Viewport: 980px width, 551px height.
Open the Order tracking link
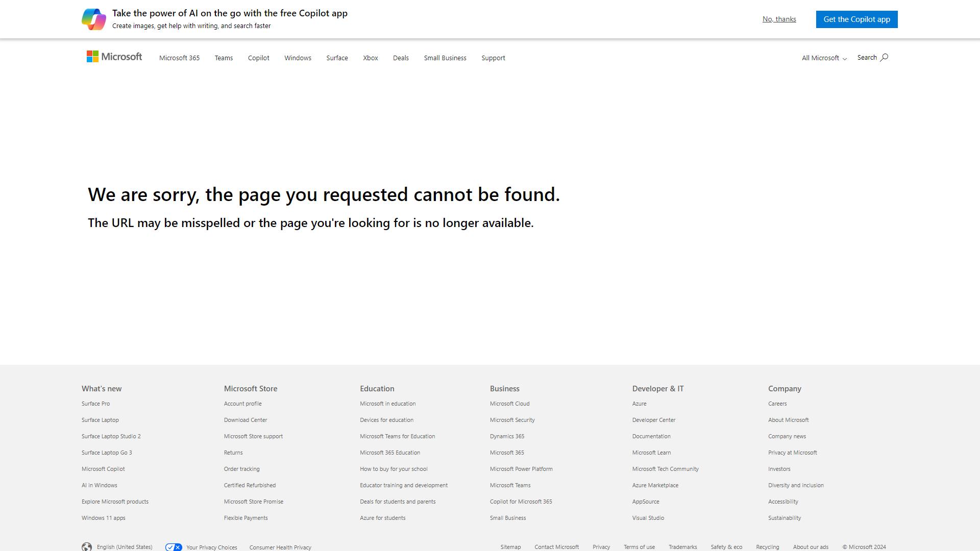241,468
